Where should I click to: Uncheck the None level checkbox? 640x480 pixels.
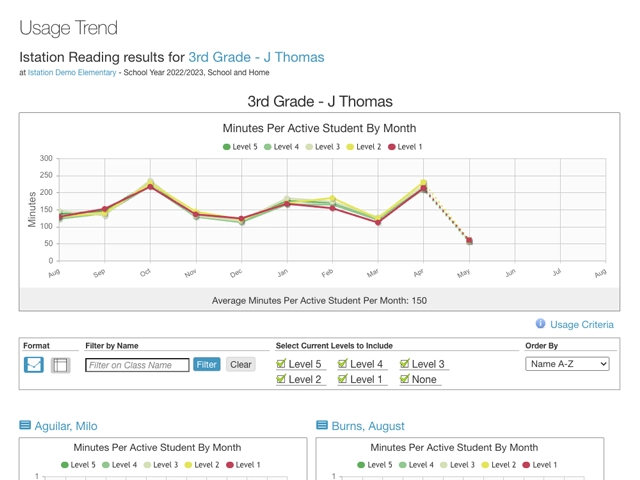click(x=404, y=379)
